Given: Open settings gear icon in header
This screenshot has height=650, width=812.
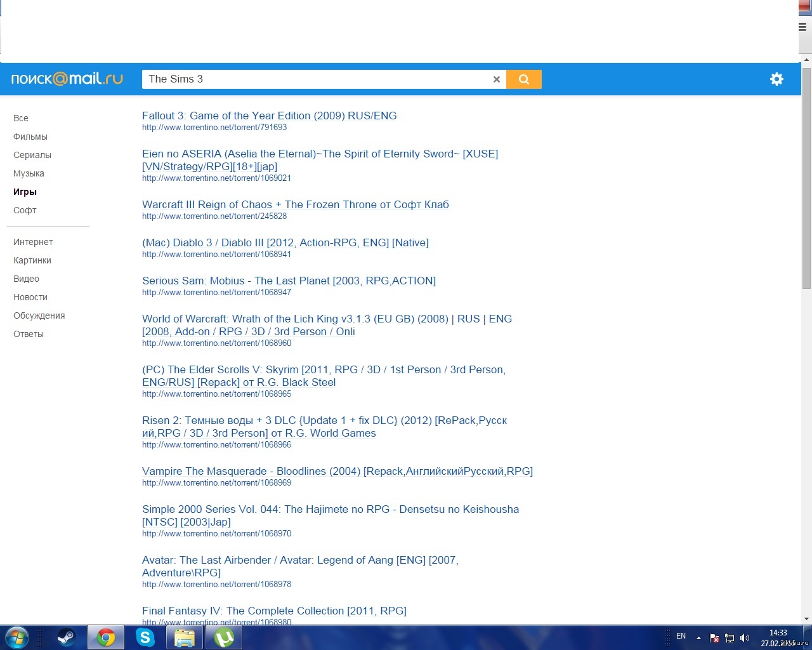Looking at the screenshot, I should 776,79.
